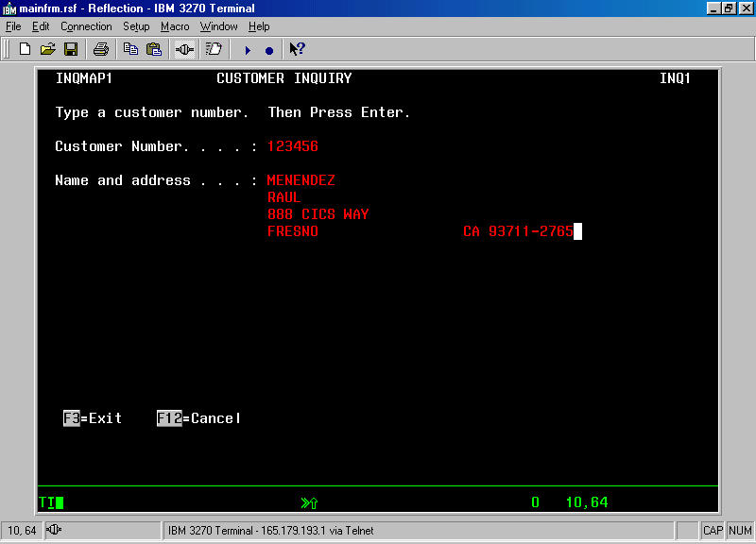This screenshot has width=756, height=544.
Task: Click the green 10,64 position in operator area
Action: pos(587,502)
